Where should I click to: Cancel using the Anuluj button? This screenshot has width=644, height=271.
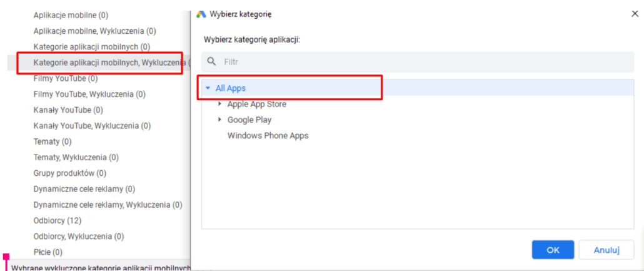tap(606, 250)
